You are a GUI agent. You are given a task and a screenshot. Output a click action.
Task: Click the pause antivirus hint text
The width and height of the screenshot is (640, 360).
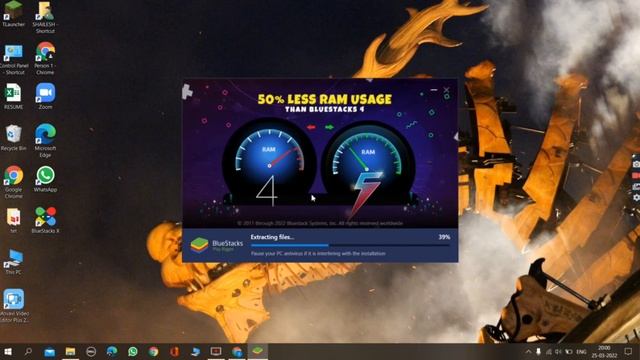[x=318, y=253]
